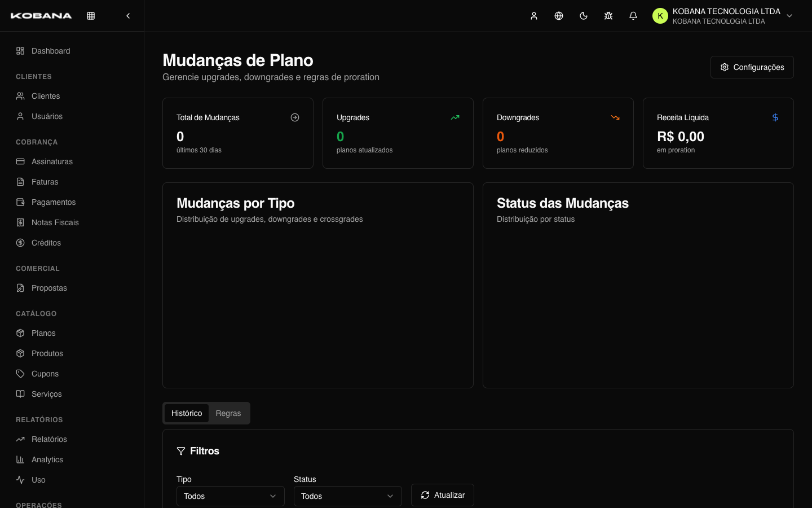Click the Downgrades trending-down icon
This screenshot has width=812, height=508.
(x=615, y=117)
